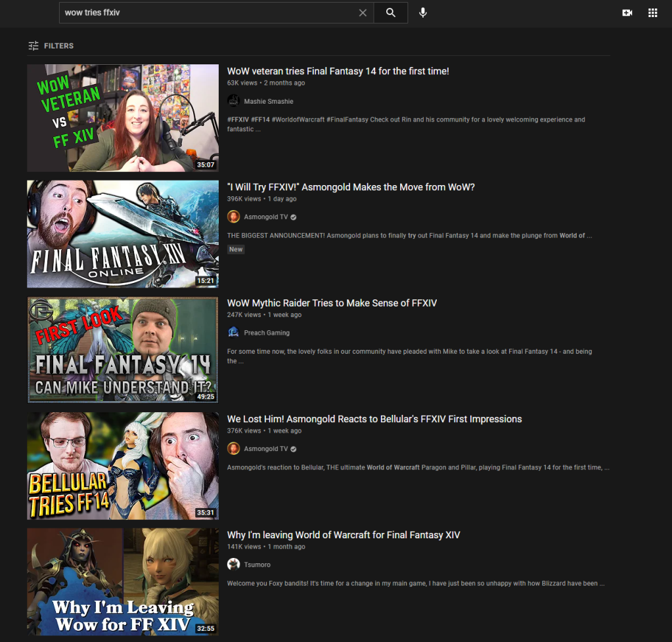672x642 pixels.
Task: Click the Preach Gaming channel avatar
Action: coord(233,333)
